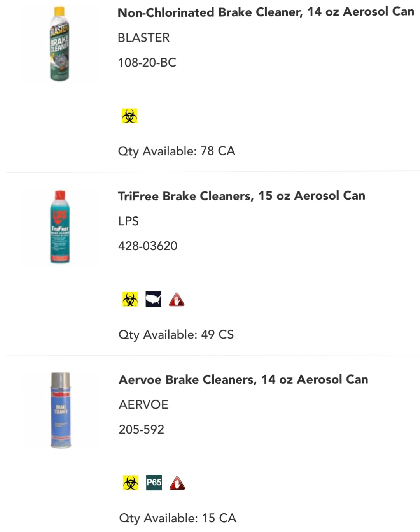420x532 pixels.
Task: Select the AERVOE brand name
Action: pos(143,405)
